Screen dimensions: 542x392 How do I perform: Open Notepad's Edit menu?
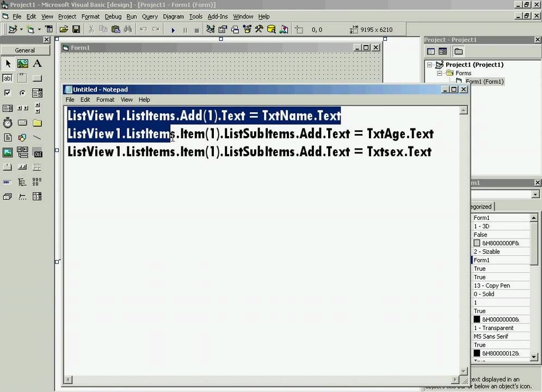(x=85, y=100)
